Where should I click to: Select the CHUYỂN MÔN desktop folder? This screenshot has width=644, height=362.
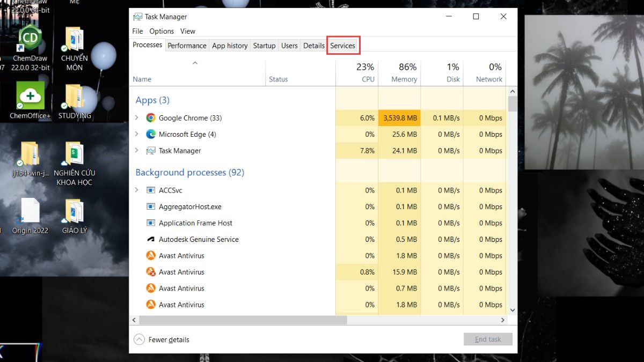(75, 49)
